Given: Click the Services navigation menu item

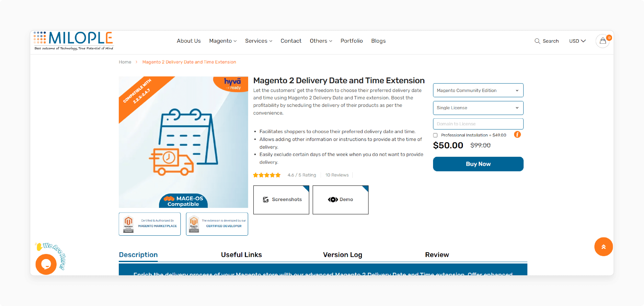Looking at the screenshot, I should click(x=258, y=41).
